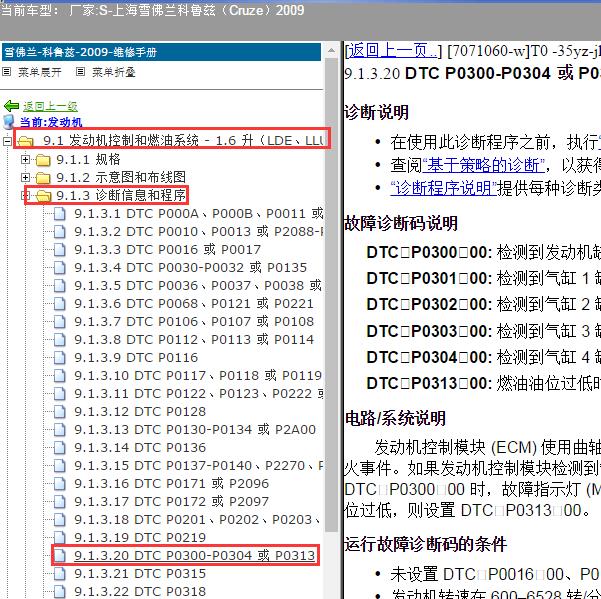This screenshot has width=601, height=599.
Task: Click document icon of 9.1.3.4 DTC P0030-P0032
Action: coord(59,267)
